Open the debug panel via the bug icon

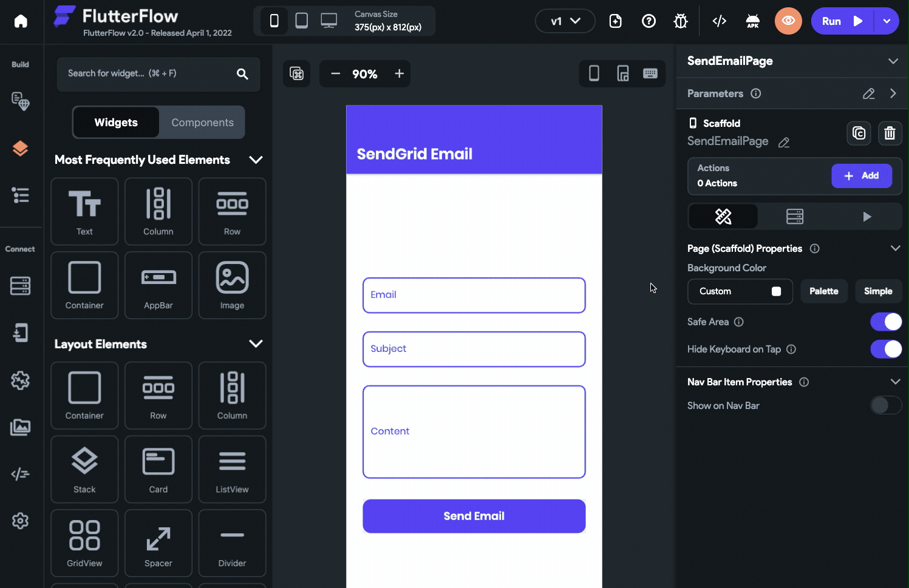pyautogui.click(x=680, y=21)
